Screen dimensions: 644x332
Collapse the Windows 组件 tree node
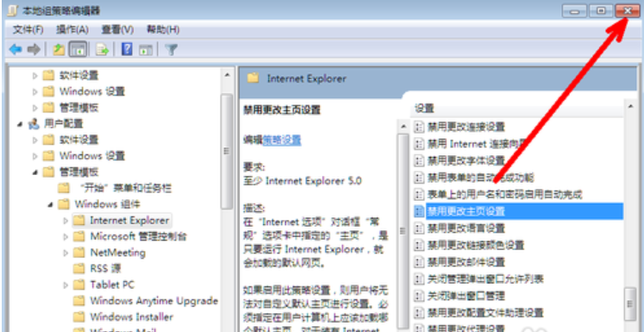[x=50, y=204]
